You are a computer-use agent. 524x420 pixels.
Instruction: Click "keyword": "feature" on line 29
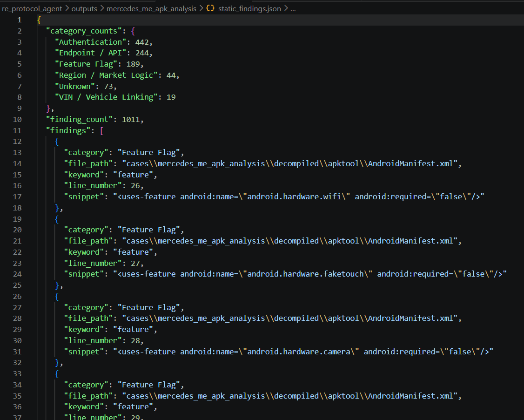click(x=108, y=329)
